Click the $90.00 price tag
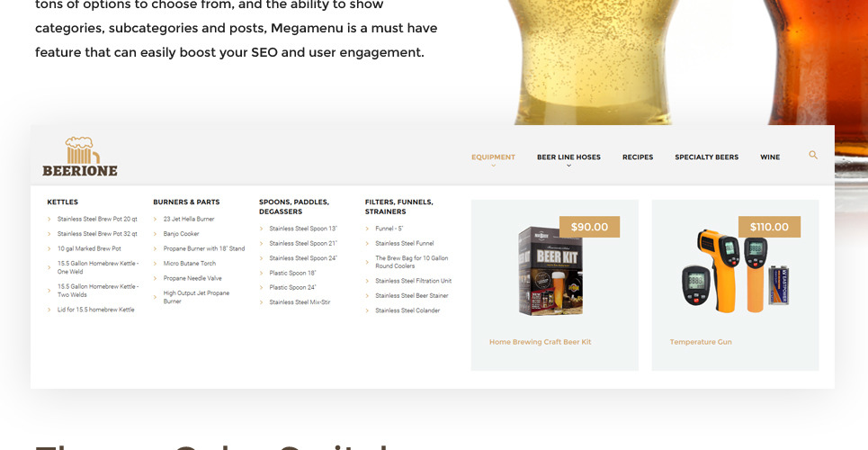The width and height of the screenshot is (868, 450). pyautogui.click(x=589, y=227)
